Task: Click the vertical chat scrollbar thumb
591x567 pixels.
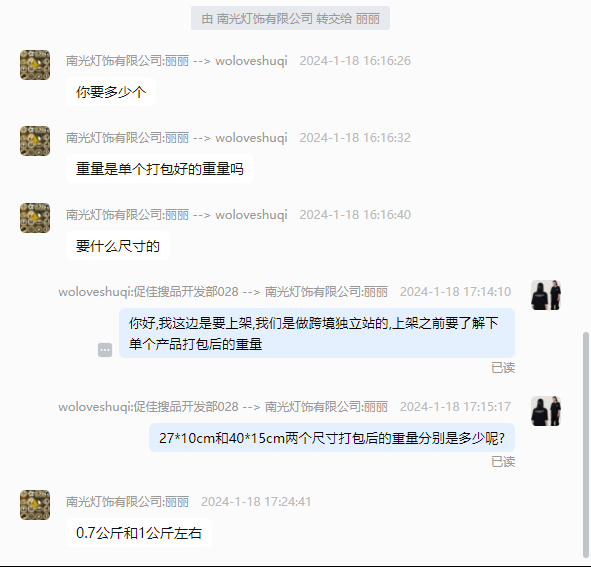Action: coord(585,445)
